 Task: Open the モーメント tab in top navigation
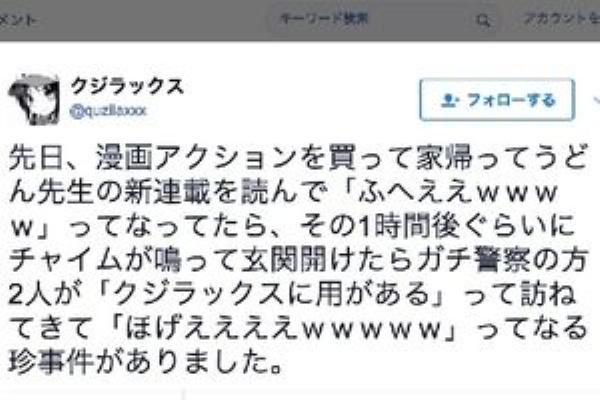[18, 20]
